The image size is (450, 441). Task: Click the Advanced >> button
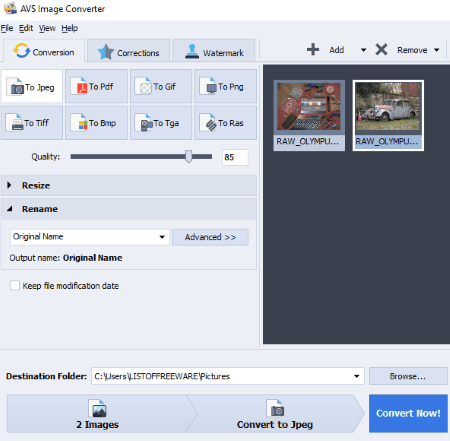point(210,237)
